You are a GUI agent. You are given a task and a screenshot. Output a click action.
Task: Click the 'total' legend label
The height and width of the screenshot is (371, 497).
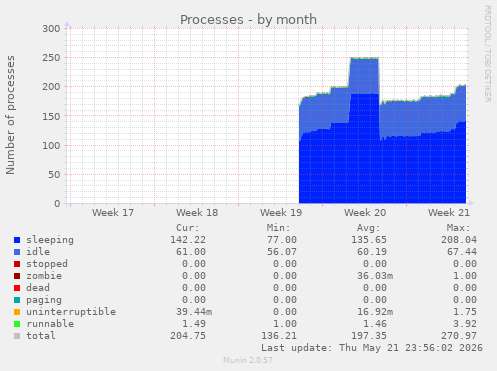point(41,336)
